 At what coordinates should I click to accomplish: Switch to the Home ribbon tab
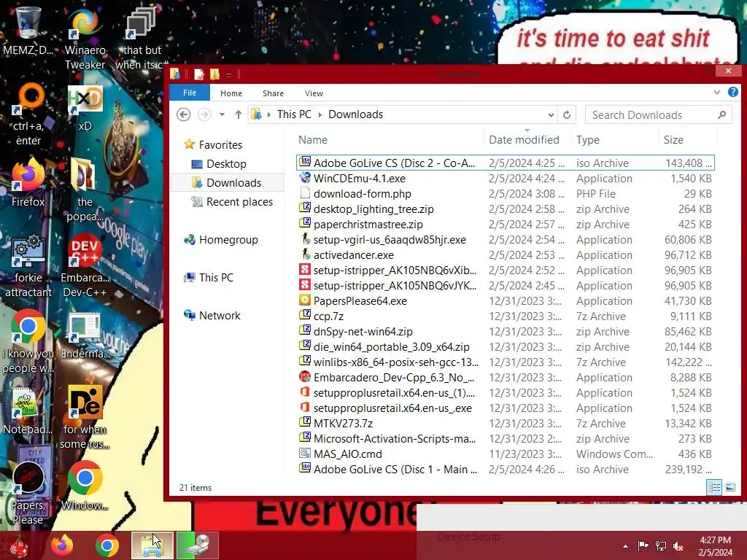(231, 93)
